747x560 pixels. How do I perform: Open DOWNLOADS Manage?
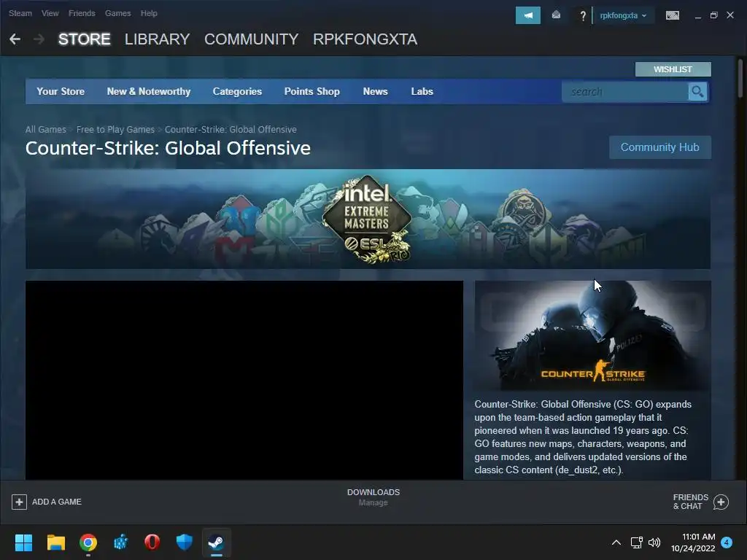point(373,497)
